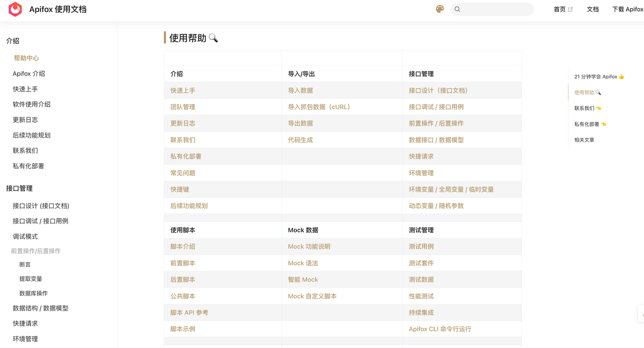The image size is (644, 348).
Task: Open Apifox CLI 命令行运行 link
Action: click(x=440, y=329)
